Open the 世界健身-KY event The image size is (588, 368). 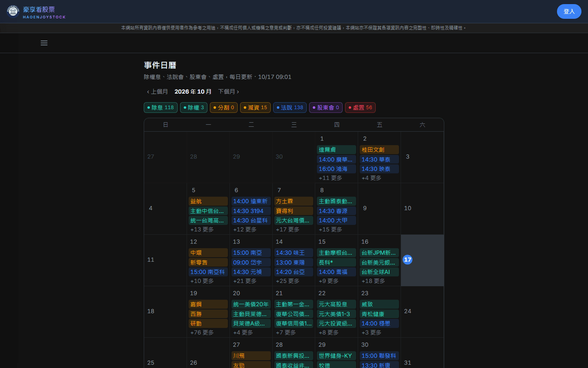(336, 356)
